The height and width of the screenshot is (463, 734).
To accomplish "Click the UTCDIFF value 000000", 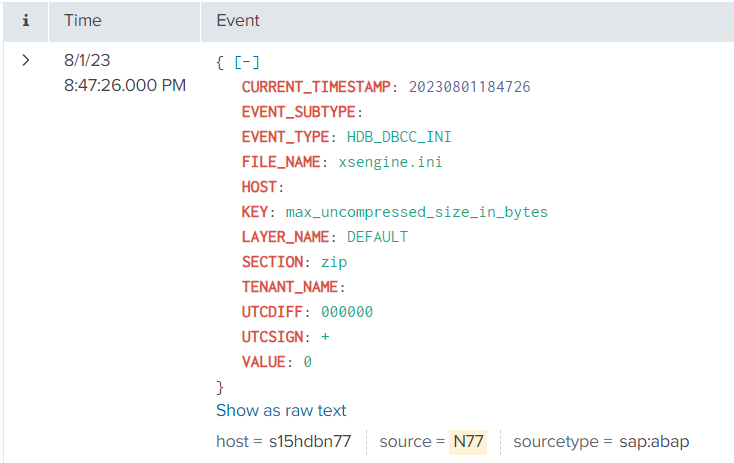I will coord(347,312).
